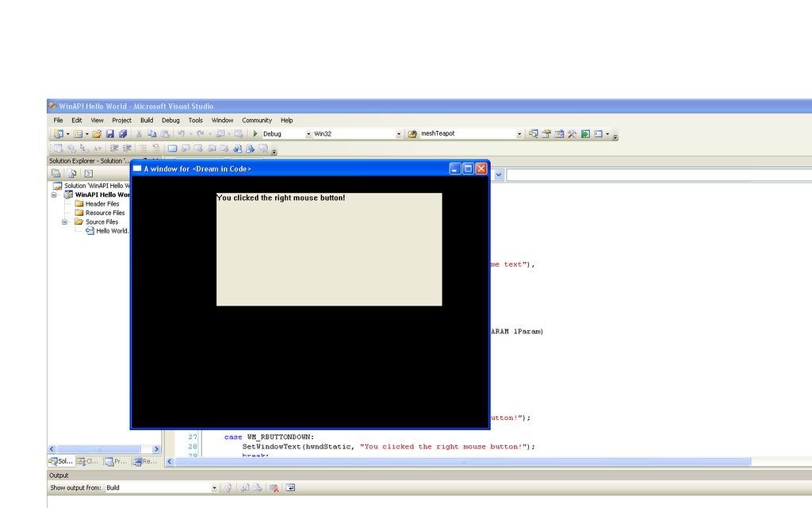Open the File menu
812x508 pixels.
pos(58,121)
